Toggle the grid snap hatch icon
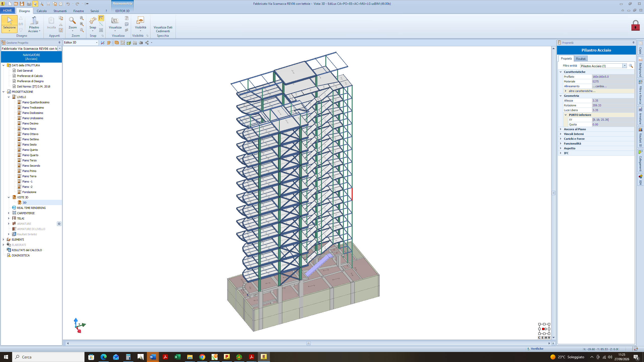The width and height of the screenshot is (644, 362). point(101,30)
